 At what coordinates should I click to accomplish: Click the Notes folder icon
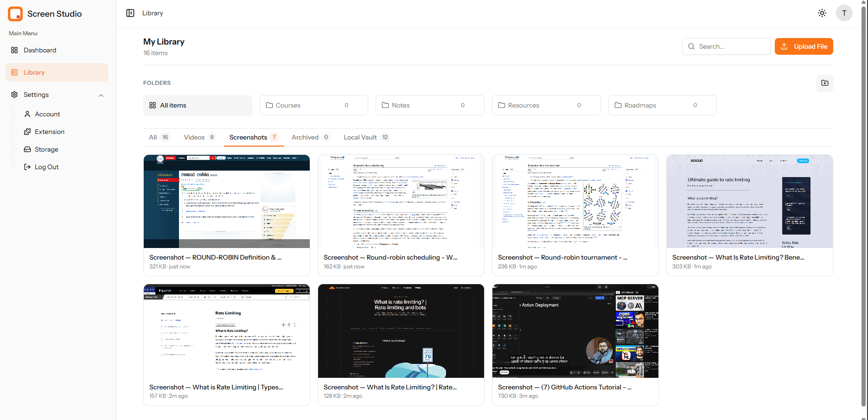point(385,105)
